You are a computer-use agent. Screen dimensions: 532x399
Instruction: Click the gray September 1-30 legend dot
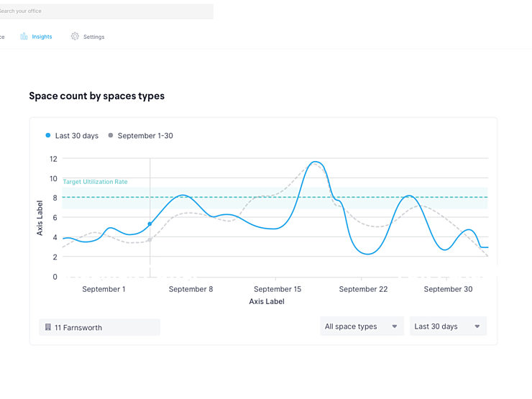(110, 135)
